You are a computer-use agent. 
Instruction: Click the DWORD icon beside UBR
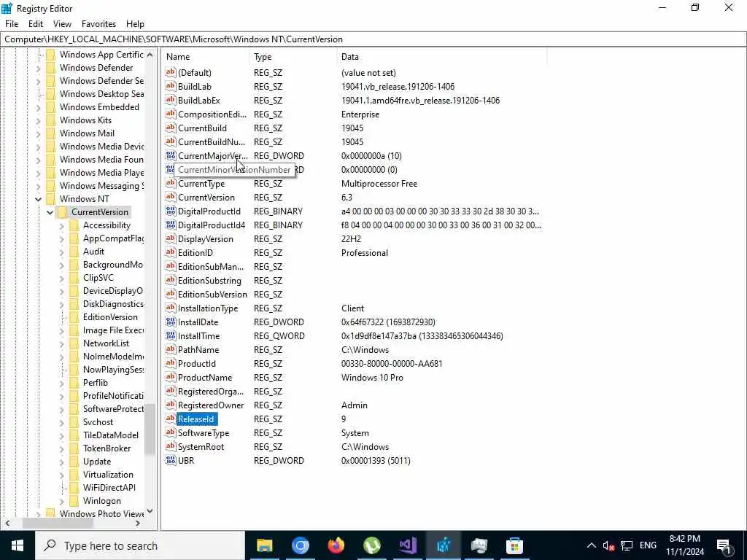pyautogui.click(x=171, y=461)
